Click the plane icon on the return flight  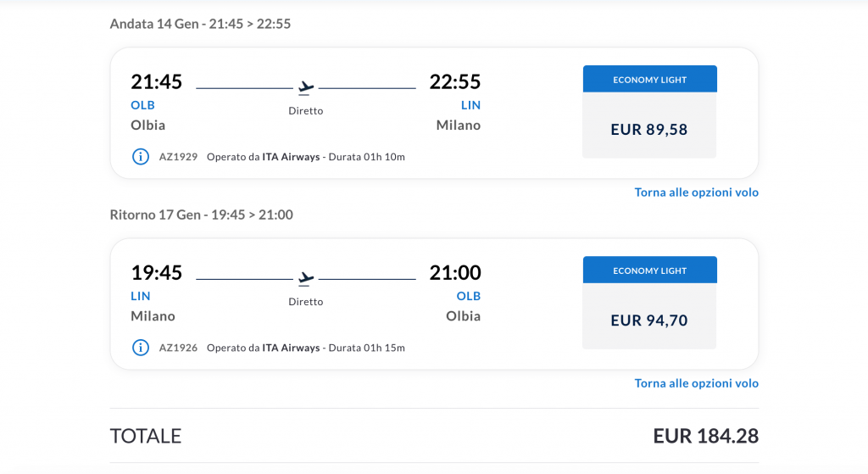(x=305, y=278)
